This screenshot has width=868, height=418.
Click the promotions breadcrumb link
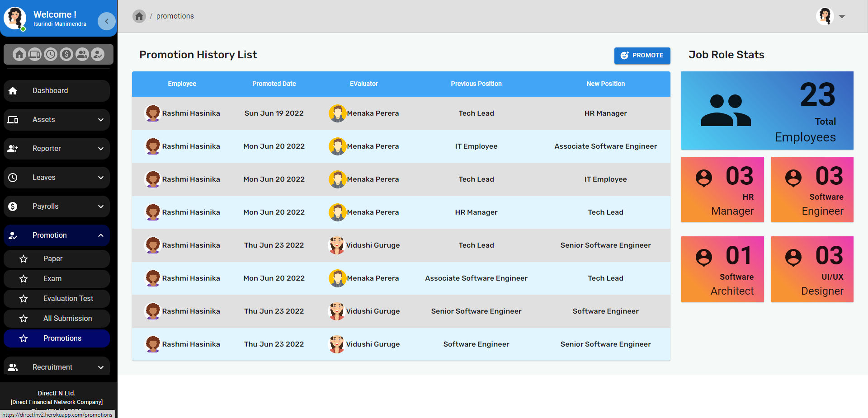point(175,16)
